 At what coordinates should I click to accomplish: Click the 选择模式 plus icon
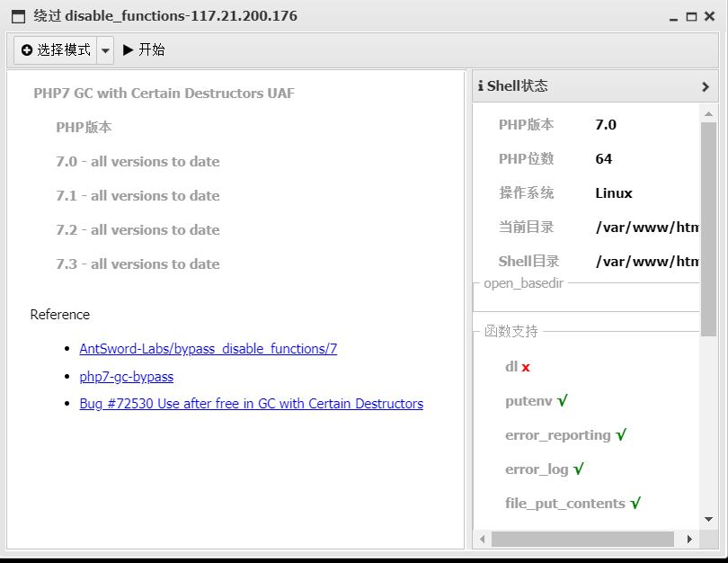[x=27, y=50]
